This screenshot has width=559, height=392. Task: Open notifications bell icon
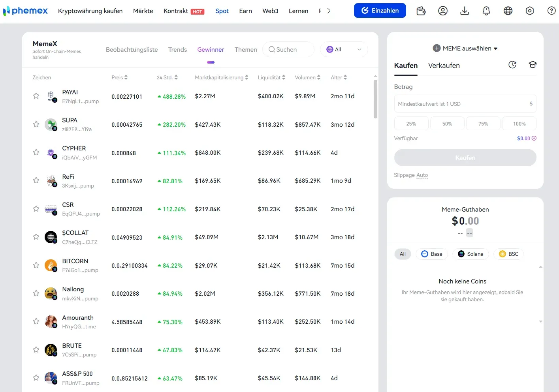pyautogui.click(x=486, y=11)
